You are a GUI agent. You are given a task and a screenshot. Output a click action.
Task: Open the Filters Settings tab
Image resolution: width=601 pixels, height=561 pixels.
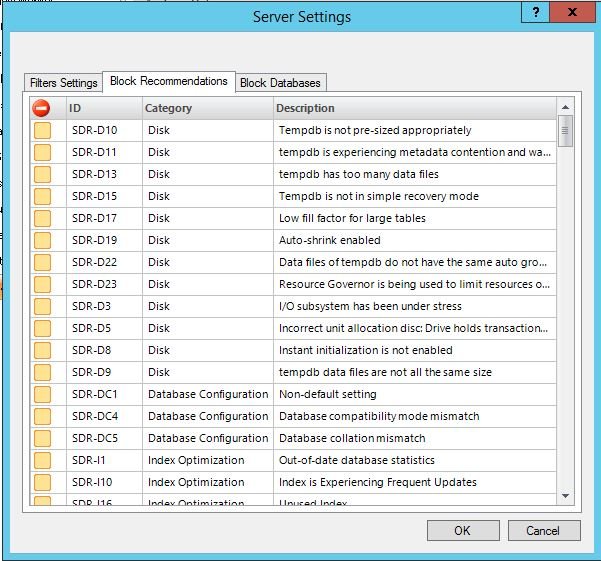(x=63, y=83)
